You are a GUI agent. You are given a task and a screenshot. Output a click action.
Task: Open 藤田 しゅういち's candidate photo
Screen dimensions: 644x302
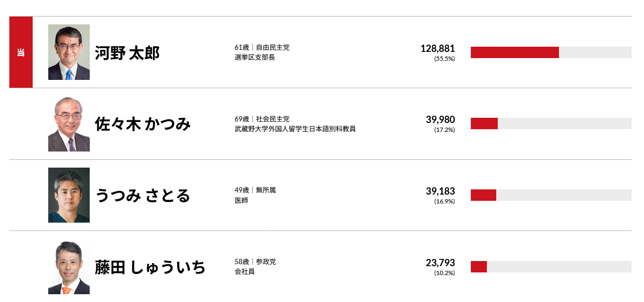pos(69,267)
